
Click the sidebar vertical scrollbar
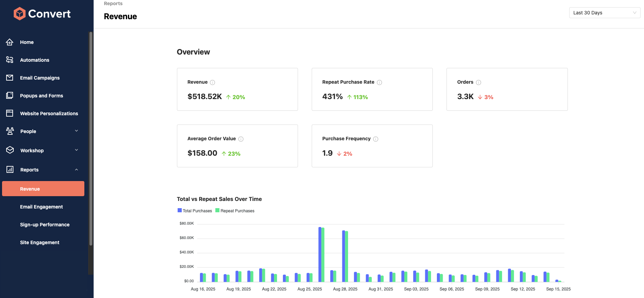(91, 137)
